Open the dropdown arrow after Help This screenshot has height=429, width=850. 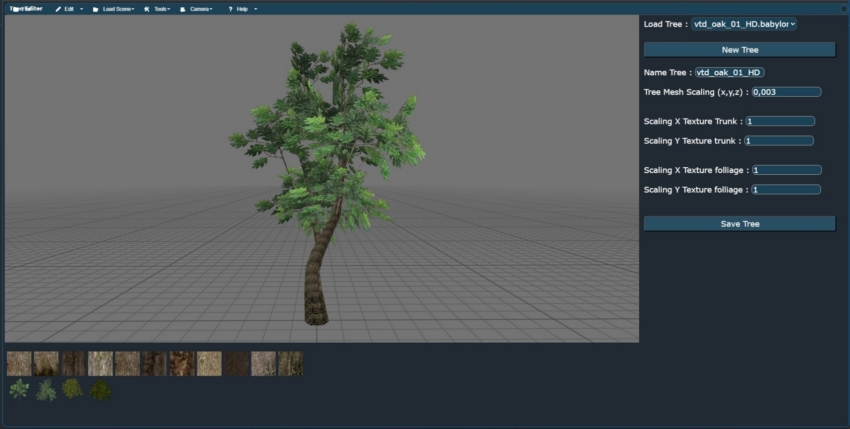click(x=255, y=9)
